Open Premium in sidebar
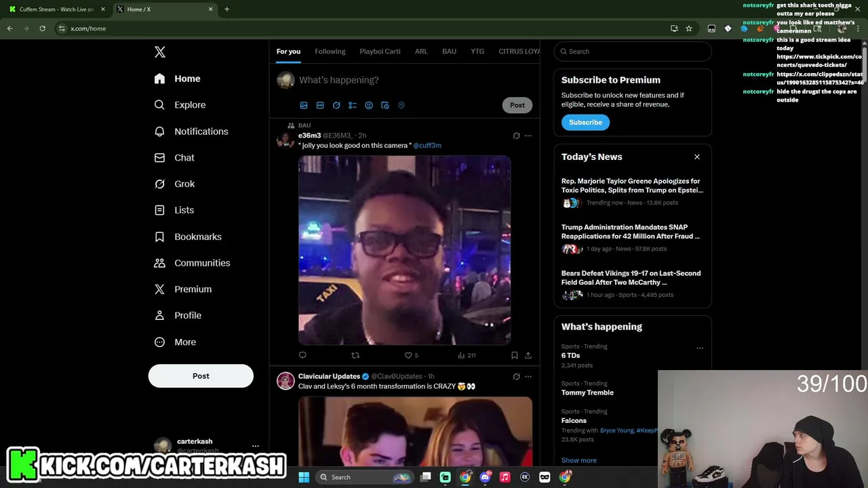868x488 pixels. pos(182,289)
